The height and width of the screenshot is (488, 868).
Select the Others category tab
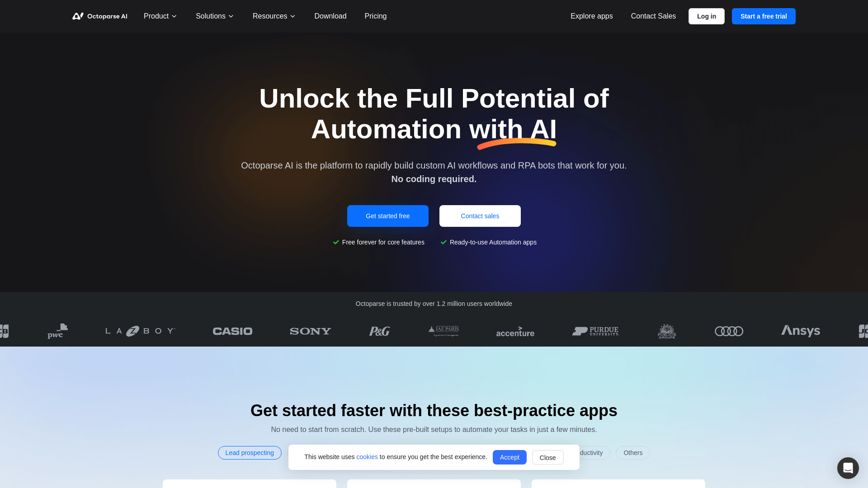pyautogui.click(x=632, y=453)
